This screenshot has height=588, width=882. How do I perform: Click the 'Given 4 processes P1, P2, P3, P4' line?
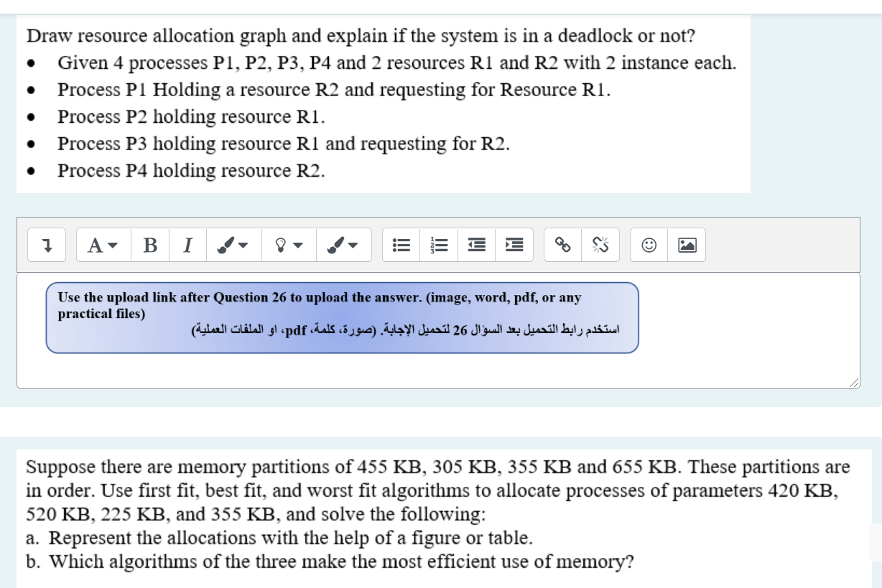(396, 62)
